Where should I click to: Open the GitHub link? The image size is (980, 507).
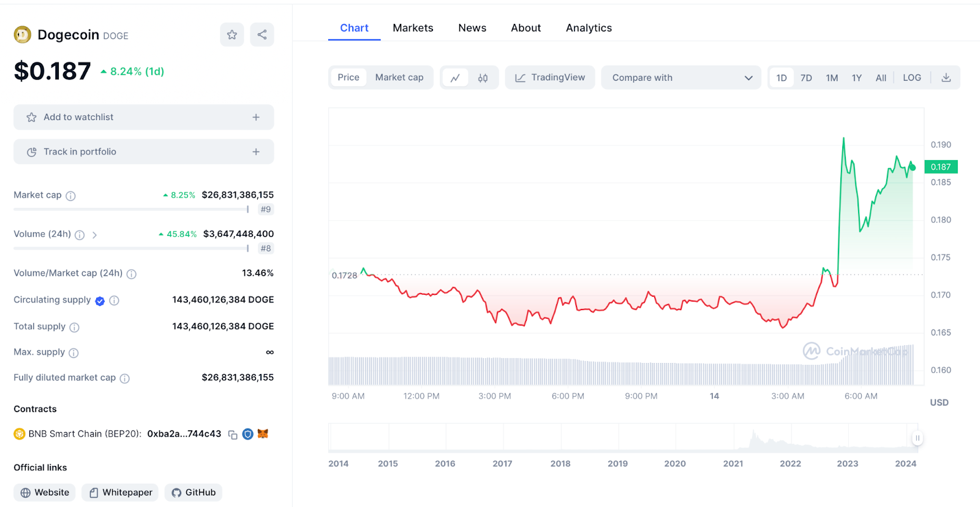[x=193, y=492]
